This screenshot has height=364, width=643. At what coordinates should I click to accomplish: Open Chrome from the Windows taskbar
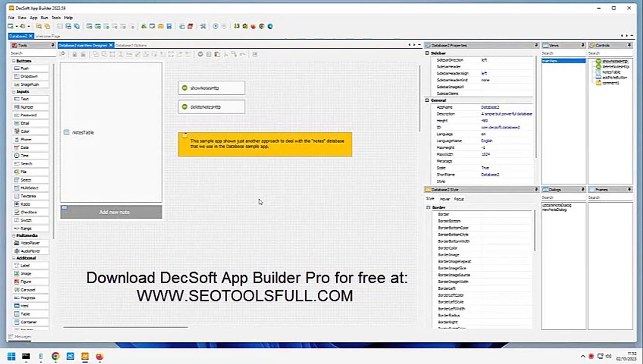[55, 356]
